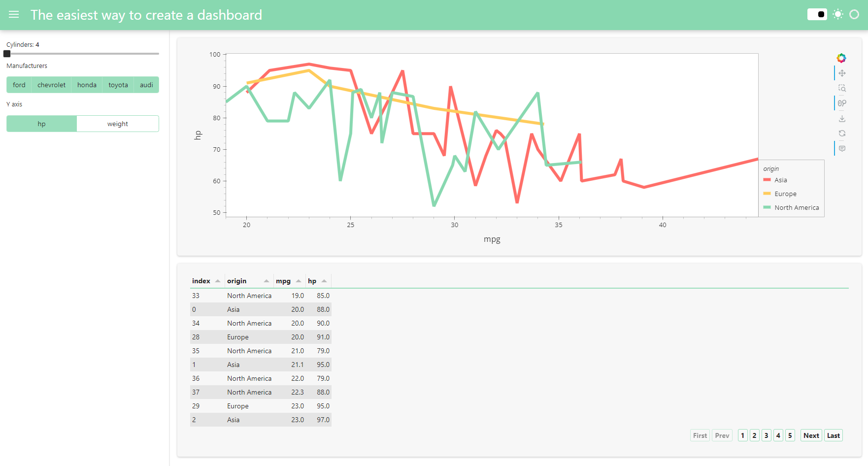Click the Bokeh logo icon
Viewport: 868px width, 466px height.
[x=841, y=58]
